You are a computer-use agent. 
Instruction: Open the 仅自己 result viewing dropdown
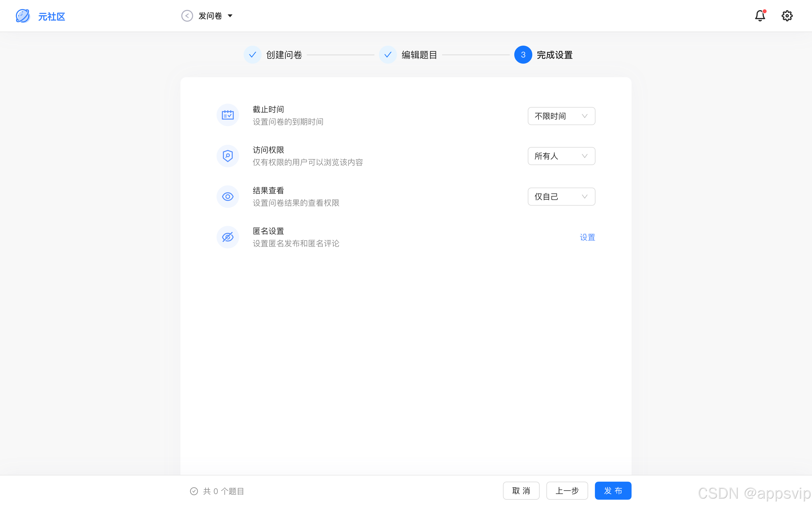coord(561,197)
